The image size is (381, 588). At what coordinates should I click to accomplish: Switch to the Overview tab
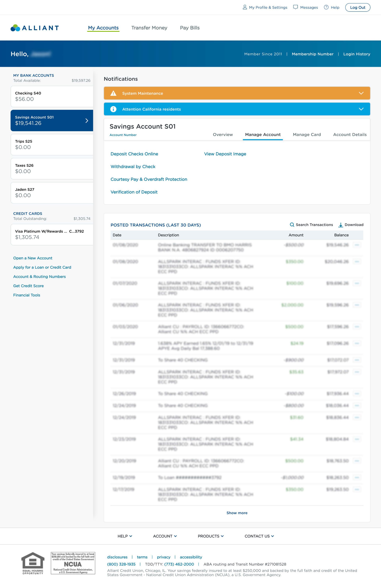coord(223,134)
